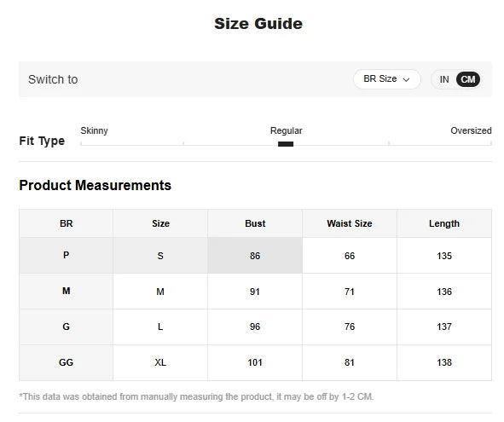
Task: Click the Fit Type label
Action: coord(42,141)
